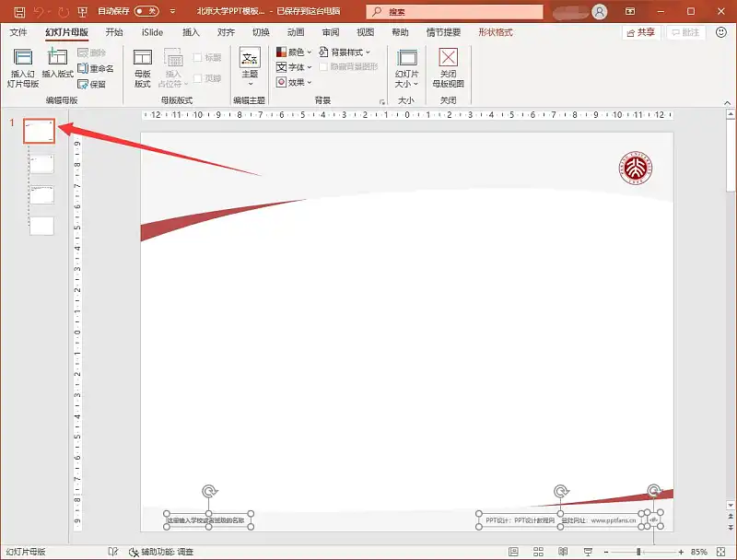Click the Share button
This screenshot has height=560, width=737.
(641, 32)
